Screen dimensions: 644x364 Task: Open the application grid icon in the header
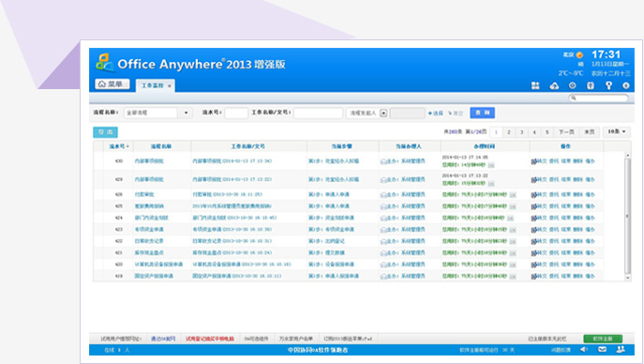[x=535, y=85]
